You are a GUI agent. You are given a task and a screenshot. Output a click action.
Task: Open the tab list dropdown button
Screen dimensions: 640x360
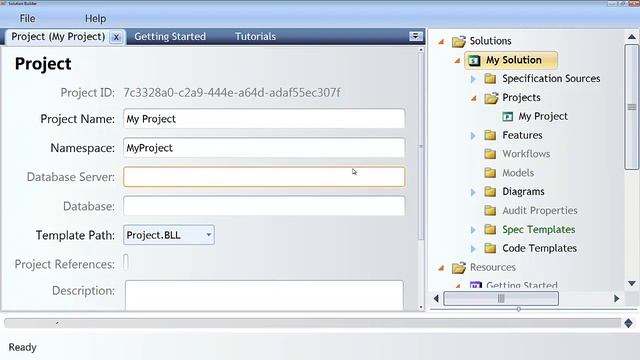[416, 36]
